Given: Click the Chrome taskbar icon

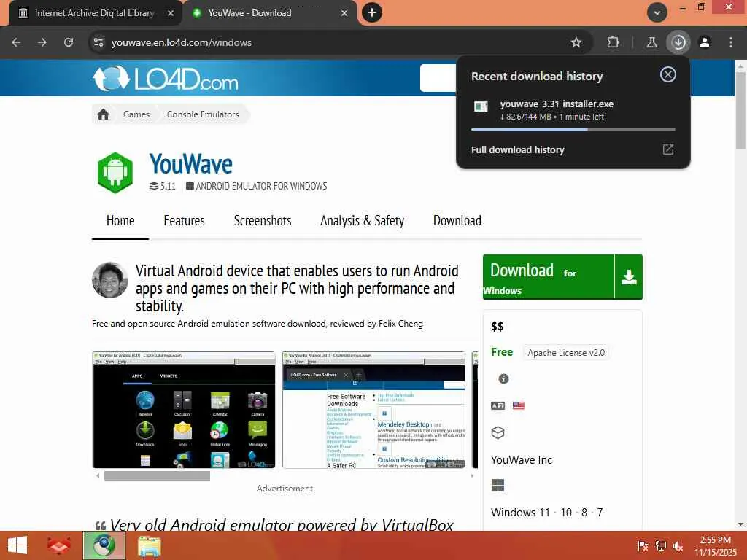Looking at the screenshot, I should pos(104,545).
